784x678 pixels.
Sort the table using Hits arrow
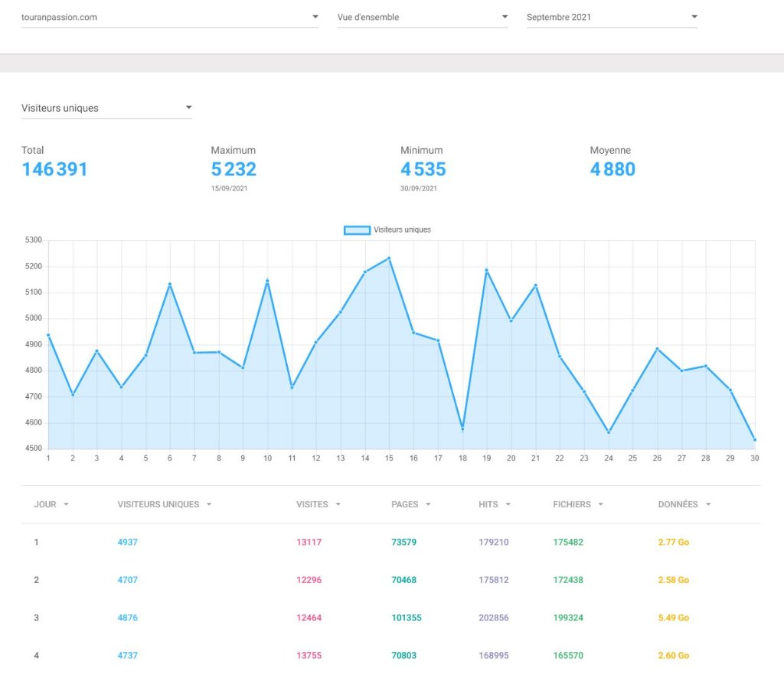tap(508, 505)
